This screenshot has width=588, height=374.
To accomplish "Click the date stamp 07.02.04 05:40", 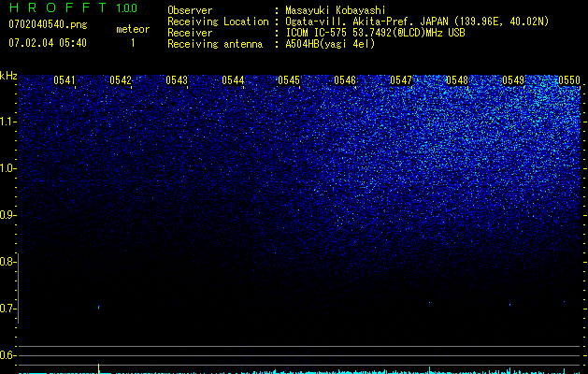I will [x=48, y=43].
